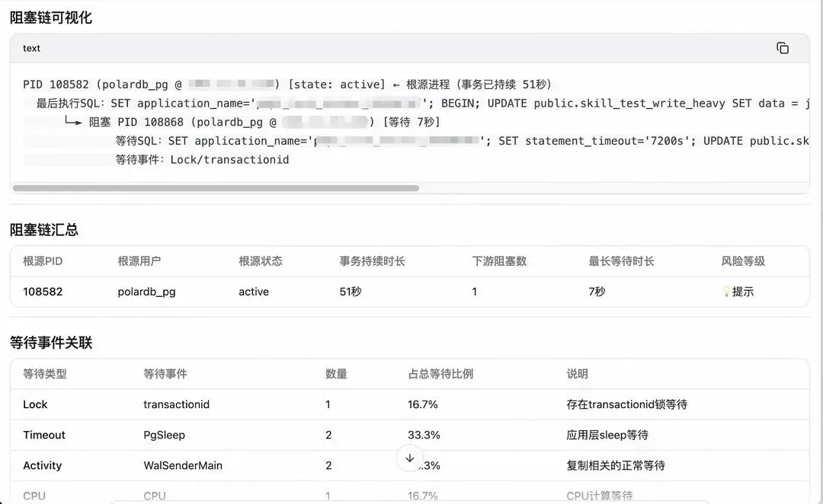
Task: Click the 'text' language label
Action: pos(31,48)
